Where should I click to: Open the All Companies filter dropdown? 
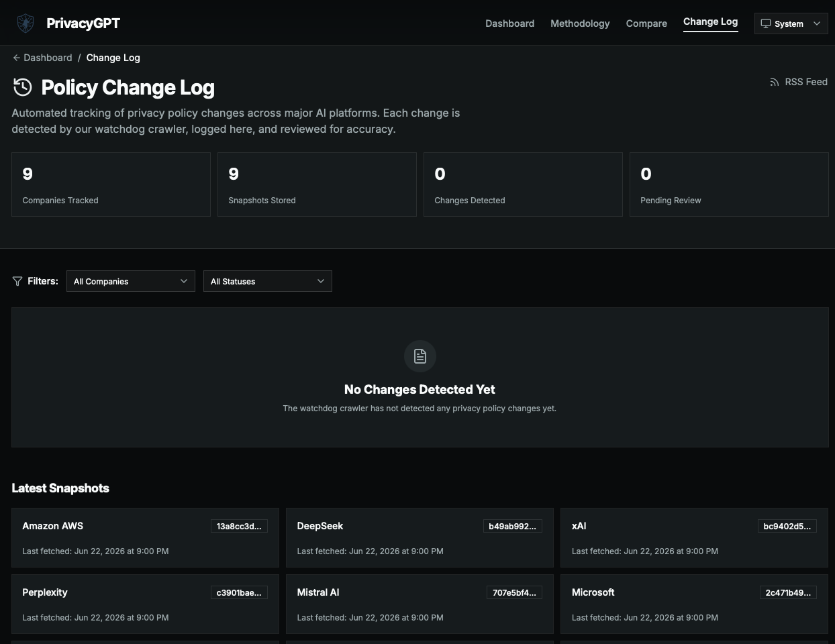(x=131, y=281)
